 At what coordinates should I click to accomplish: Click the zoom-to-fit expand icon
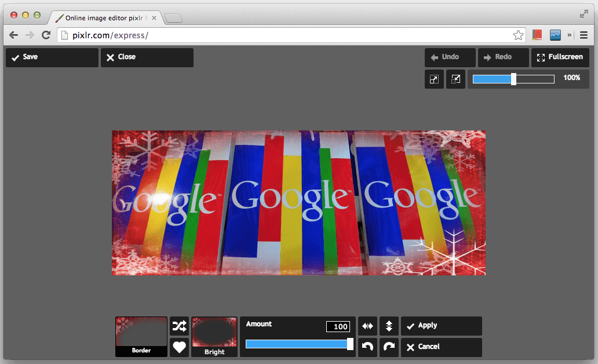(434, 79)
